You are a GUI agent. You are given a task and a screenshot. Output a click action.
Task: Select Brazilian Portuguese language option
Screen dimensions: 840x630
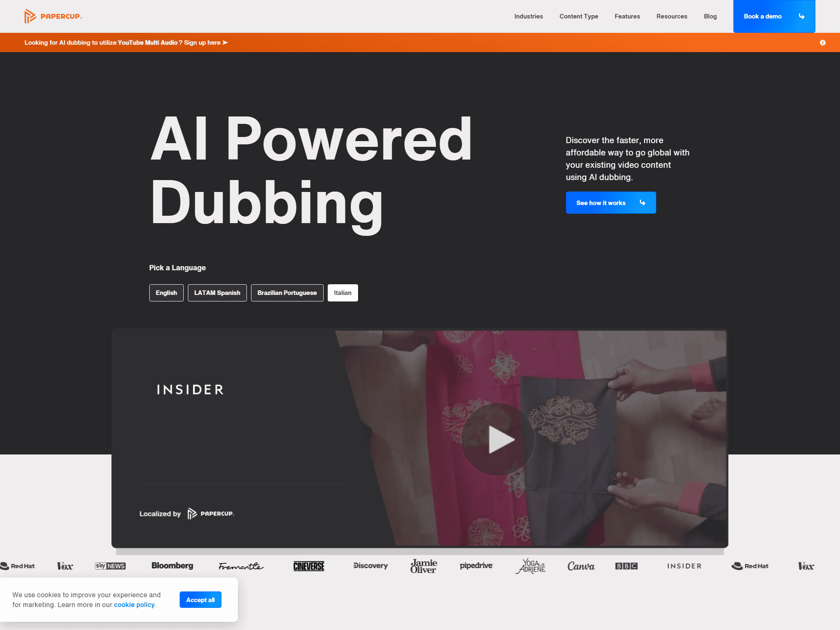pos(287,293)
